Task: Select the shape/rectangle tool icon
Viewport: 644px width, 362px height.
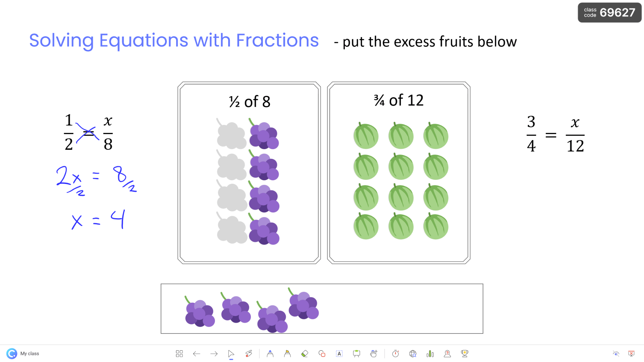Action: (x=322, y=354)
